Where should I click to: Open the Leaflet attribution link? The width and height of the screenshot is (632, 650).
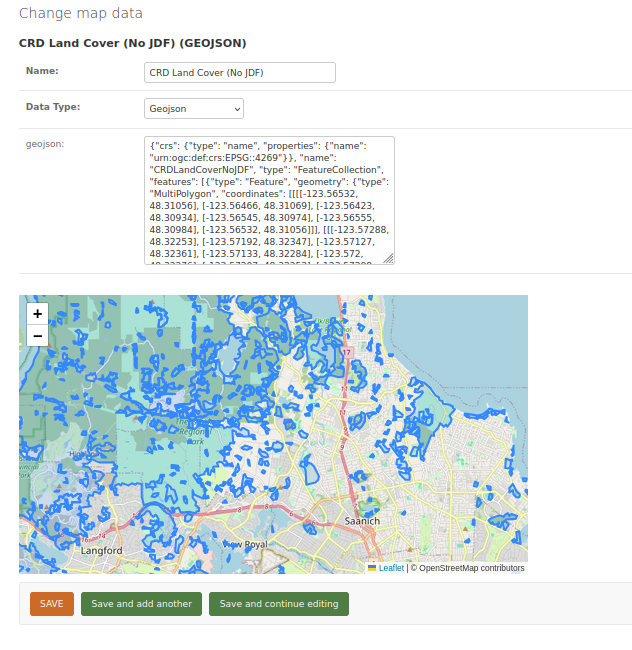pos(391,568)
